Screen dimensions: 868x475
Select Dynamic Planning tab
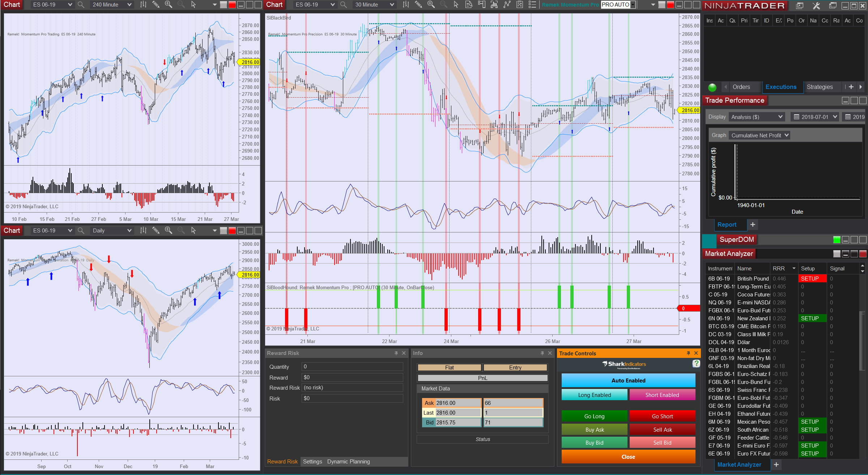pos(348,461)
